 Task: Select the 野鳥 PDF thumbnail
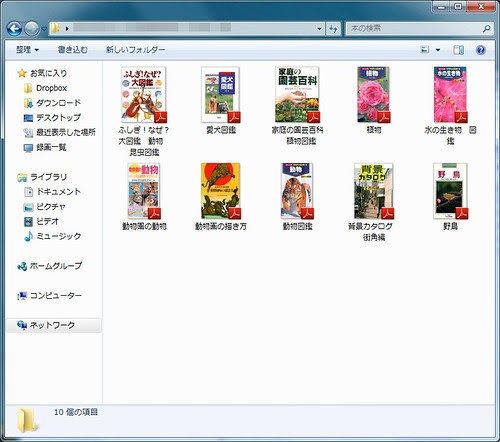point(450,191)
